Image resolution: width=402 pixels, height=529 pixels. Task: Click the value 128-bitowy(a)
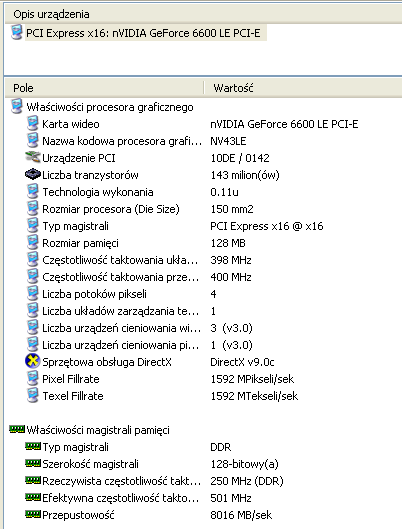tap(245, 464)
